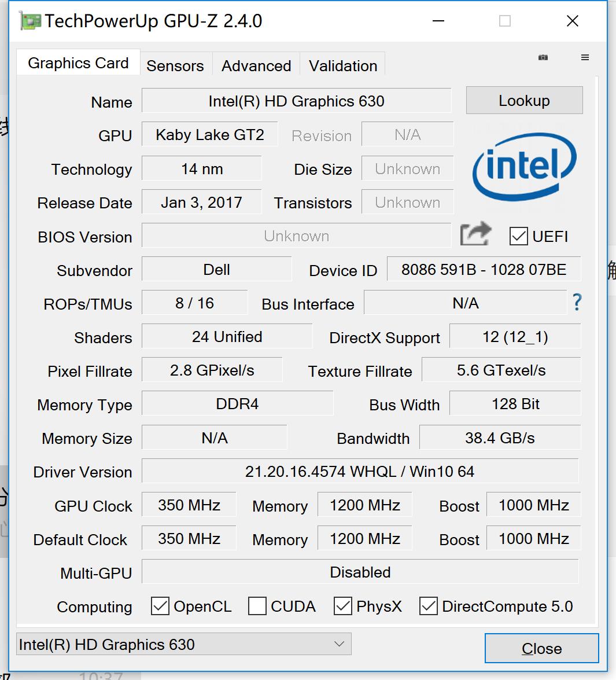Return to the Graphics Card tab

pyautogui.click(x=78, y=63)
